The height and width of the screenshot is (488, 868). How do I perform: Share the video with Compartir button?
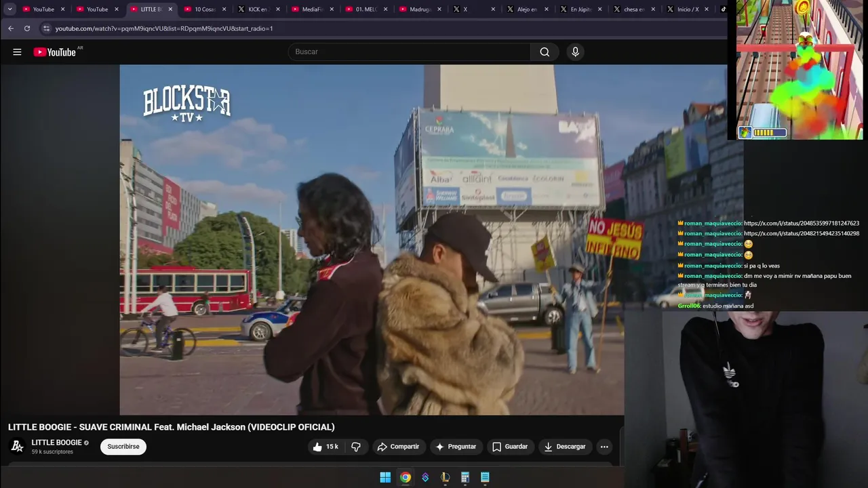[398, 447]
